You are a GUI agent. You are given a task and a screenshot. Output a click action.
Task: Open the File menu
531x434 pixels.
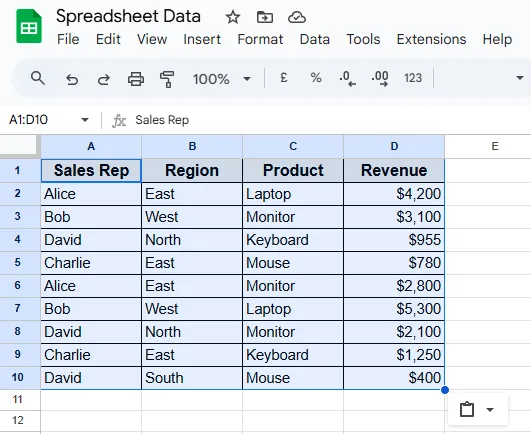[x=68, y=39]
